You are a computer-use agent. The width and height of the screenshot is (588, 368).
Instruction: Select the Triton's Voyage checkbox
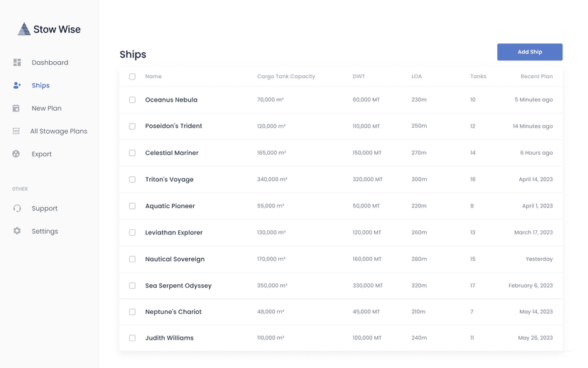point(132,180)
